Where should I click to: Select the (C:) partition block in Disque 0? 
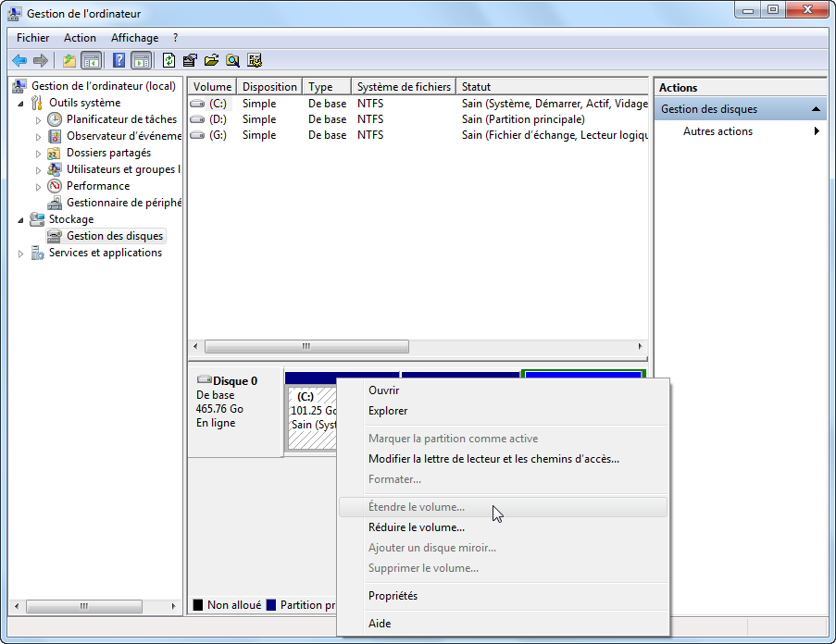(x=312, y=418)
